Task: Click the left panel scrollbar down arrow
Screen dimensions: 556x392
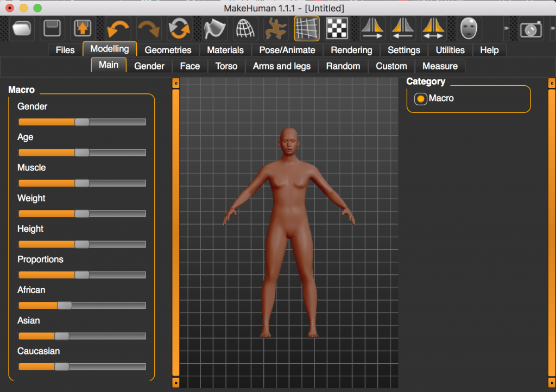Action: pyautogui.click(x=175, y=382)
